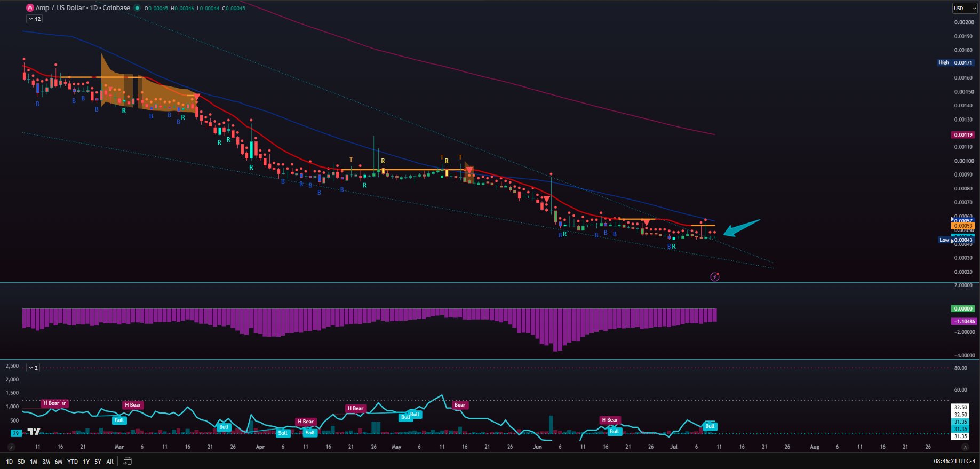
Task: Click the 0.00200 price axis value
Action: tap(963, 22)
